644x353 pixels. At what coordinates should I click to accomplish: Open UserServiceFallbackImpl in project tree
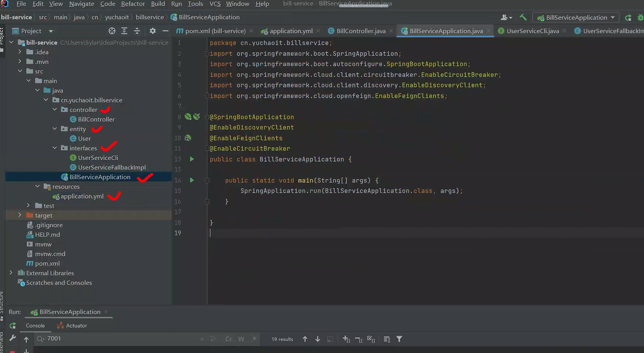112,167
